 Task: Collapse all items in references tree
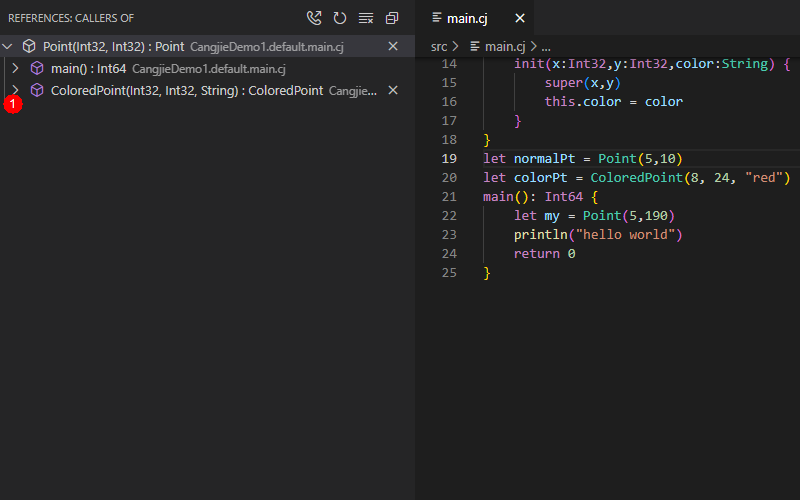tap(392, 18)
